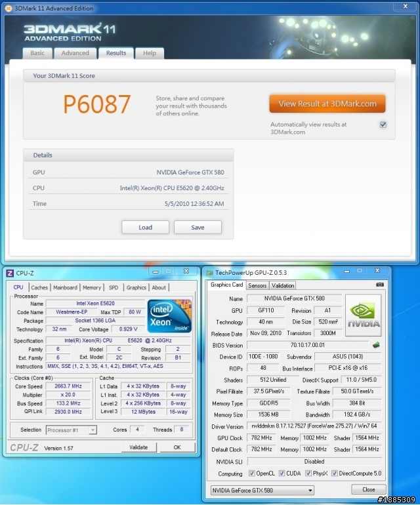Click the Package value Socket 1366 LGA
This screenshot has height=505, width=420.
95,321
